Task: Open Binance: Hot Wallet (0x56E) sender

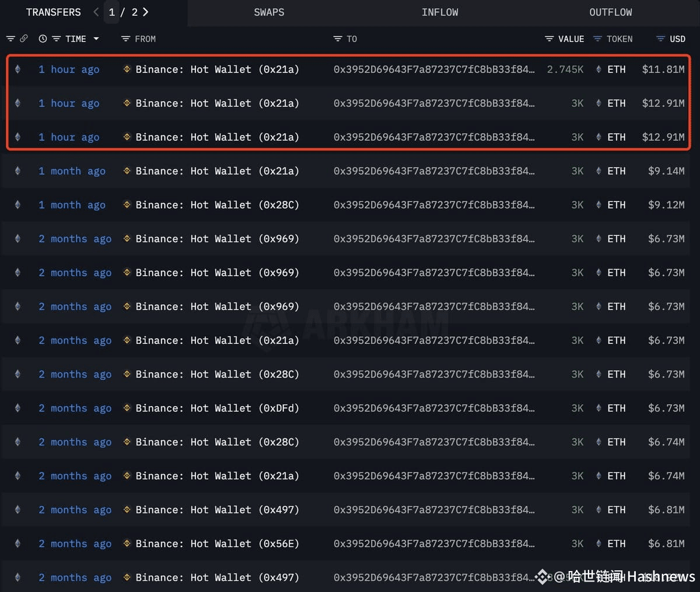Action: coord(217,544)
